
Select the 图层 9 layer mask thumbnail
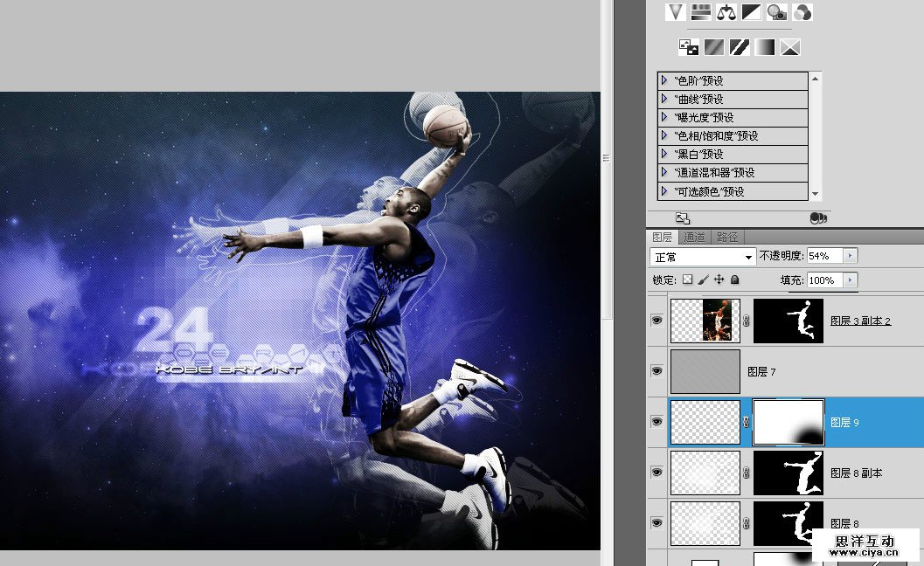click(789, 422)
